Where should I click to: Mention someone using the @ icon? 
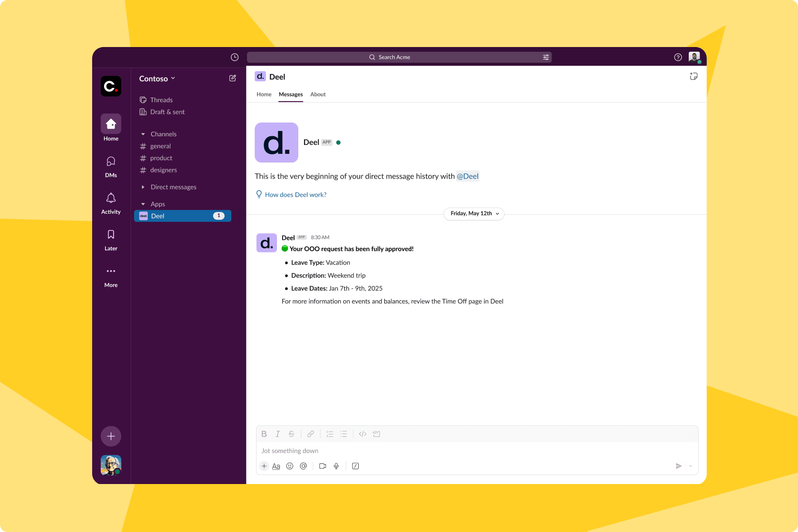[304, 466]
